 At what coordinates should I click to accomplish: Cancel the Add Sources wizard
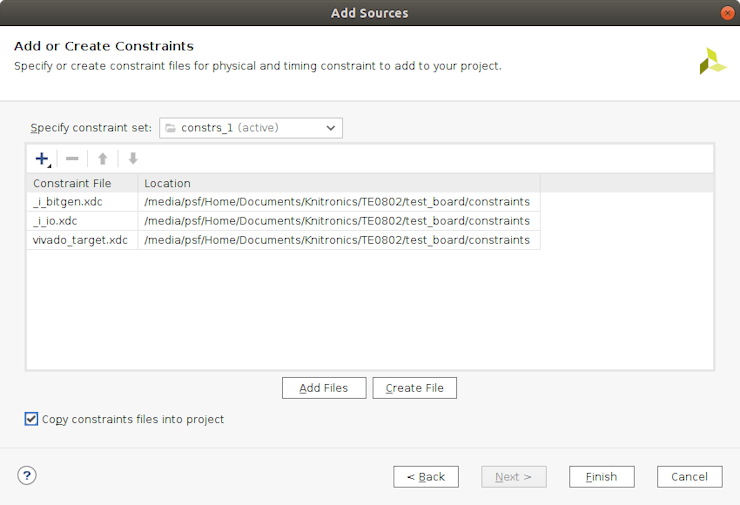tap(689, 477)
